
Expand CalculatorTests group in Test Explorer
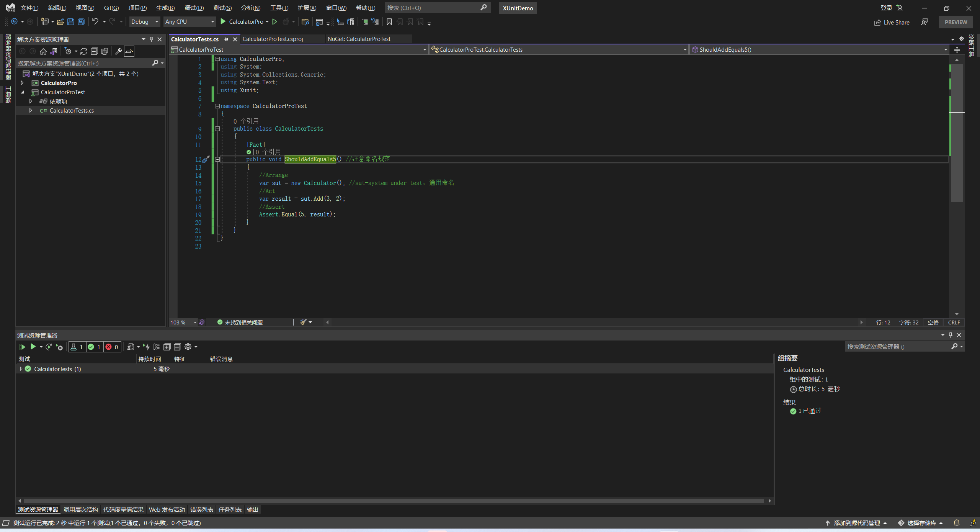coord(21,369)
